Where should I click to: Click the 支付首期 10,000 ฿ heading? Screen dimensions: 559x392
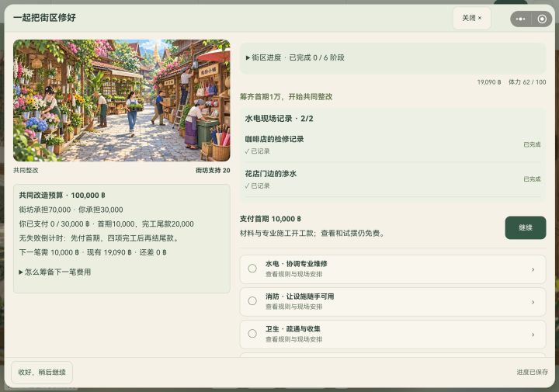pyautogui.click(x=270, y=219)
